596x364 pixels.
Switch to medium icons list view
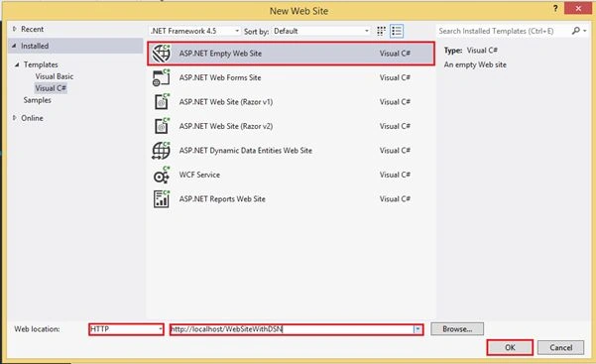coord(397,31)
